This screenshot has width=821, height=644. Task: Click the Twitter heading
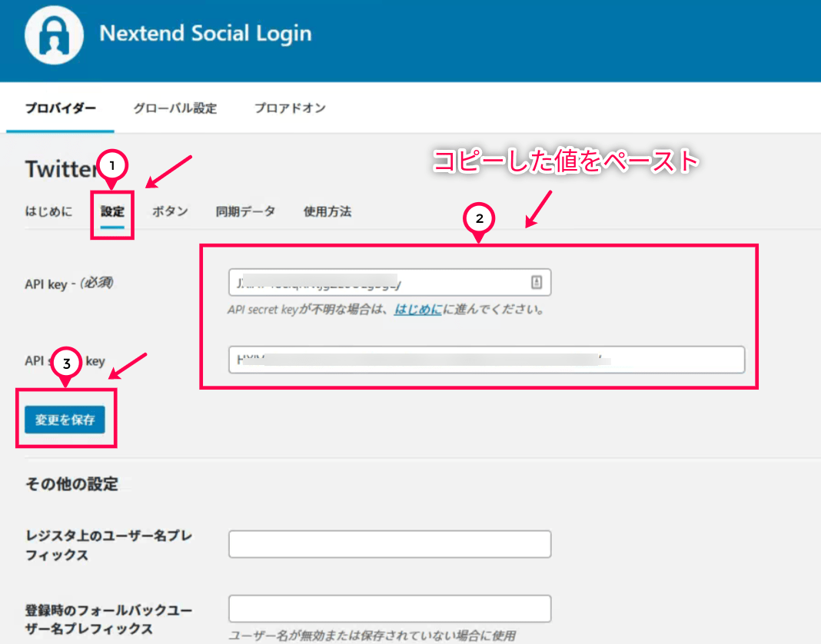[60, 169]
